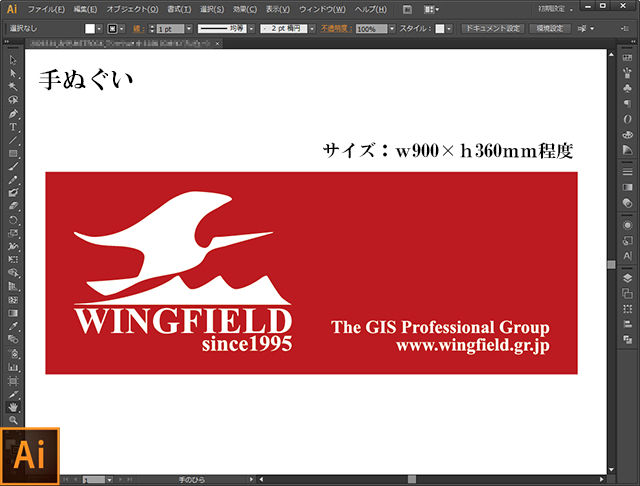Open the 効果(C) menu
640x486 pixels.
click(x=244, y=9)
